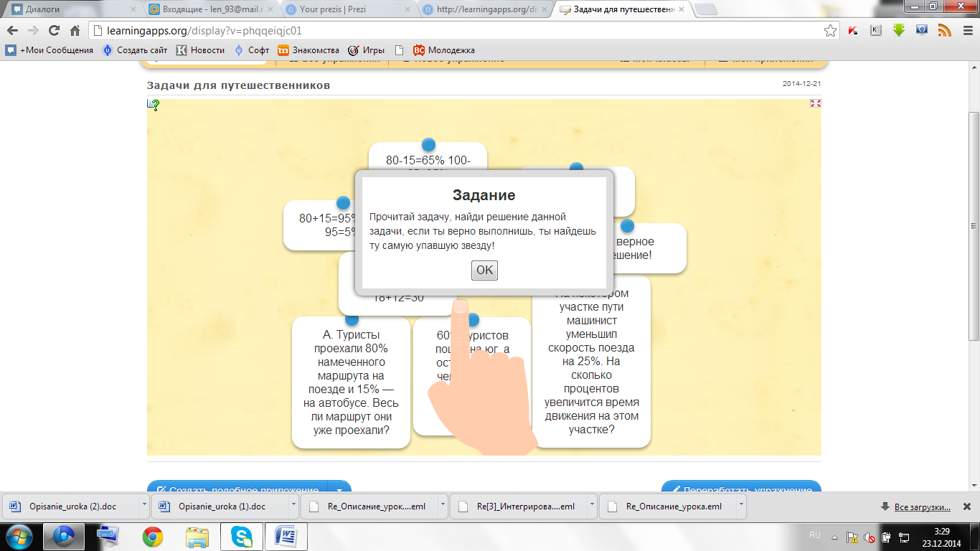The image size is (980, 551).
Task: Expand options for Opisanie_uroka (1).doc download
Action: [x=294, y=506]
